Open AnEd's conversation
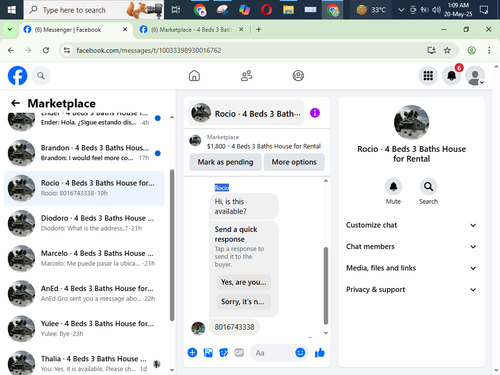500x375 pixels. 84,294
